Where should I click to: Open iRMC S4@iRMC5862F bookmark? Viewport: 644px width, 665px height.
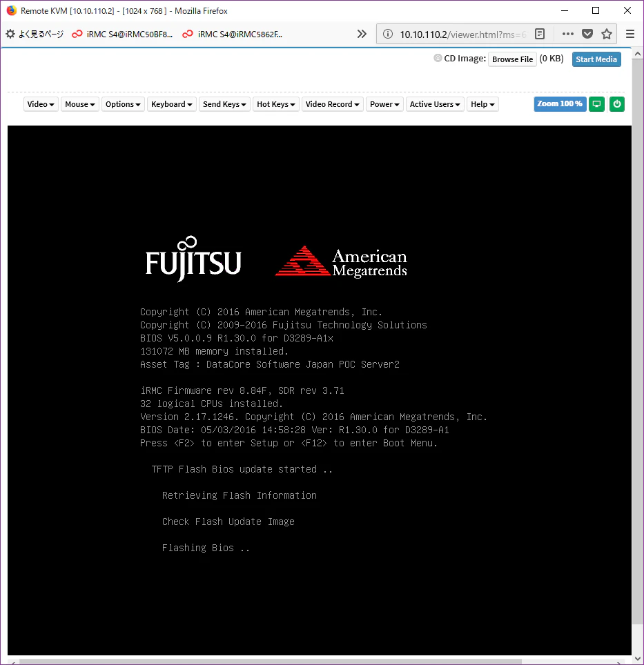(233, 34)
